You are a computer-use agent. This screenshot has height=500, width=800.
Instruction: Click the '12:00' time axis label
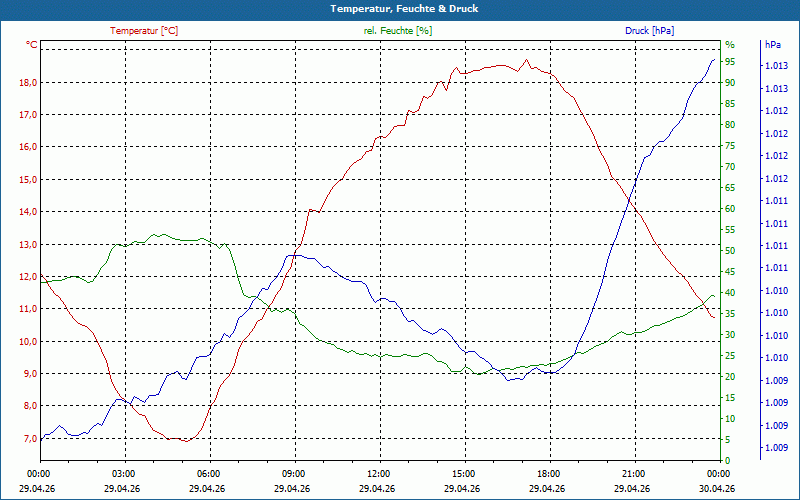coord(378,473)
